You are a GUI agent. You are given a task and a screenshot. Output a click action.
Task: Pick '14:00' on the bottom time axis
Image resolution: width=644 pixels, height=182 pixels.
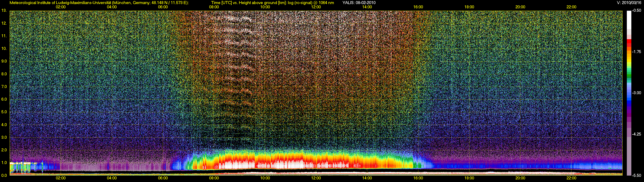367,178
